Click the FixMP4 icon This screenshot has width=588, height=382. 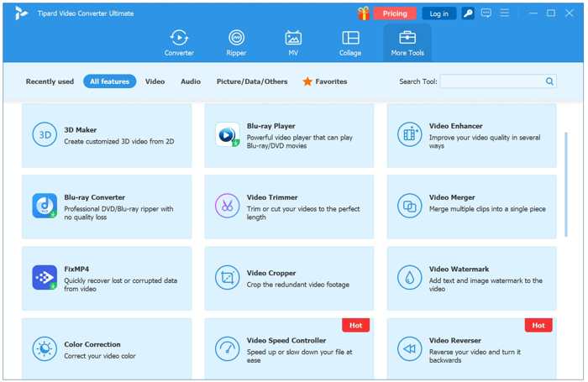(45, 278)
